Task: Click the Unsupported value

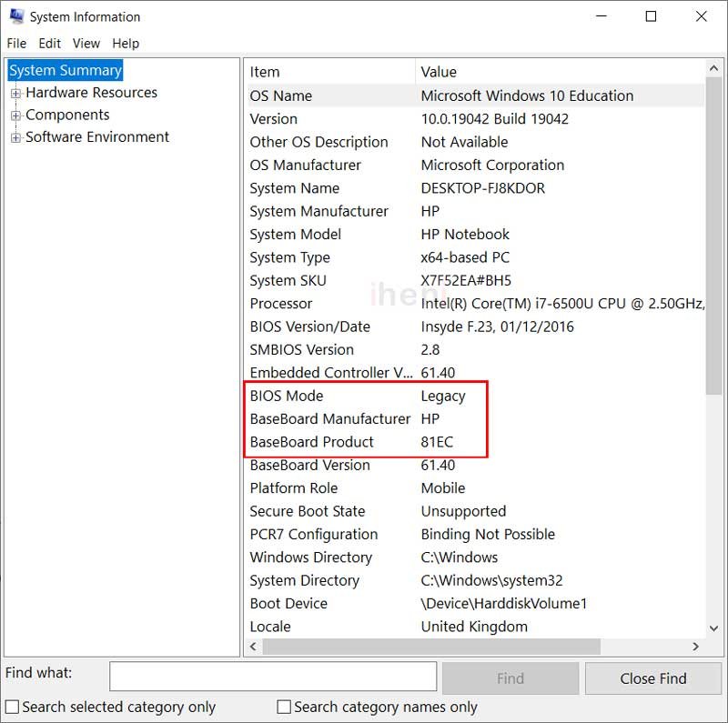Action: (x=463, y=511)
